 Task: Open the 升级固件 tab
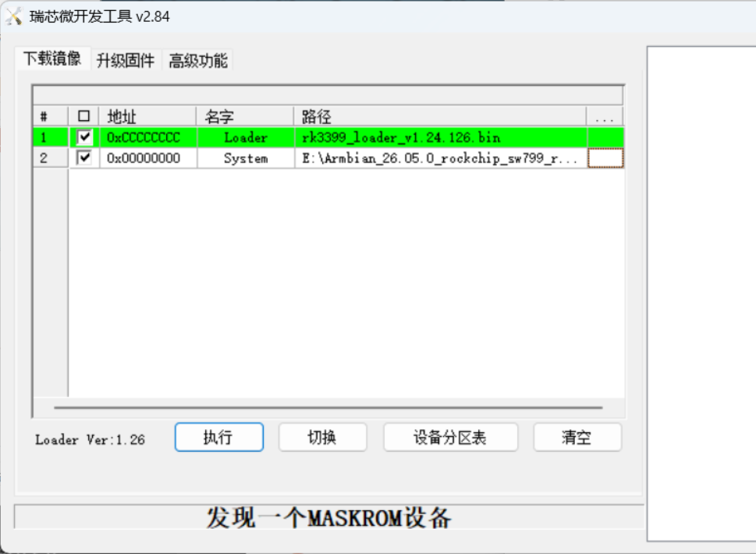coord(126,61)
